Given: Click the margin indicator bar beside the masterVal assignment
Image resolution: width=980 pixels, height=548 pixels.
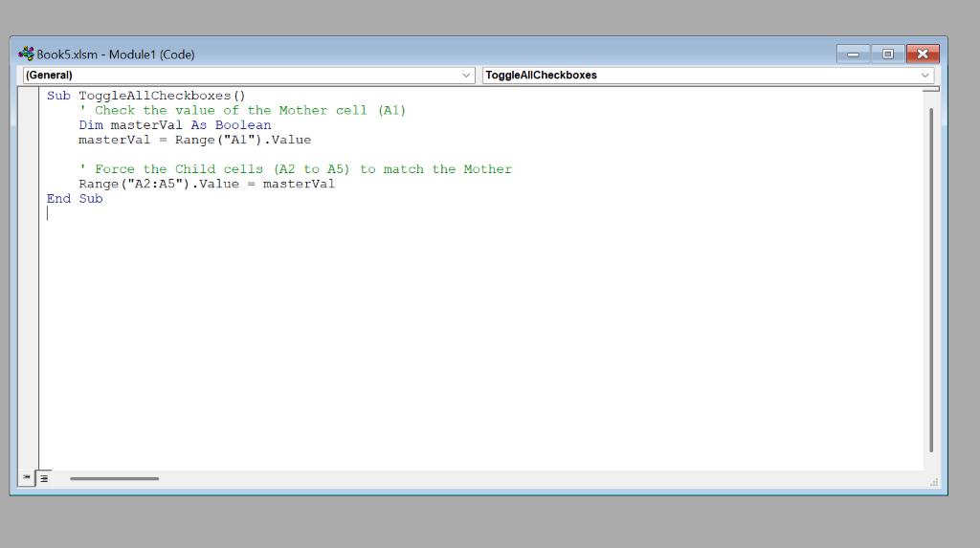Looking at the screenshot, I should pos(28,140).
